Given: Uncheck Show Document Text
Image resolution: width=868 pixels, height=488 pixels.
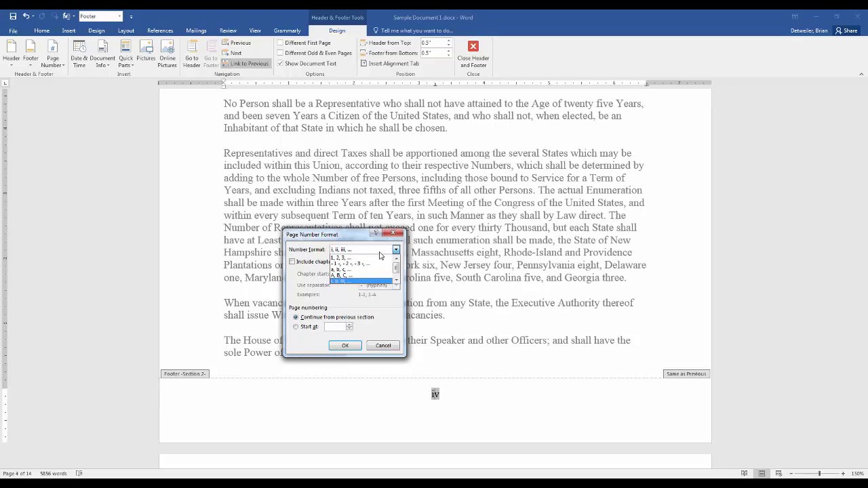Looking at the screenshot, I should point(307,63).
